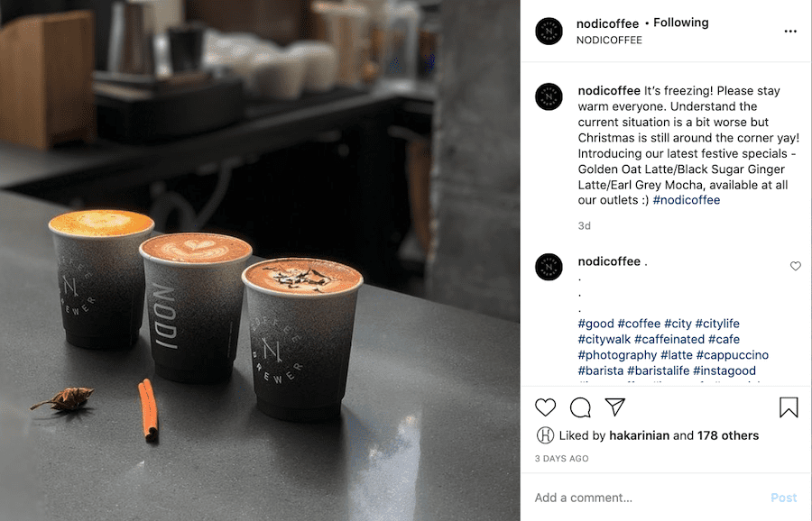Open nodicoffee profile picture in header

[x=549, y=31]
